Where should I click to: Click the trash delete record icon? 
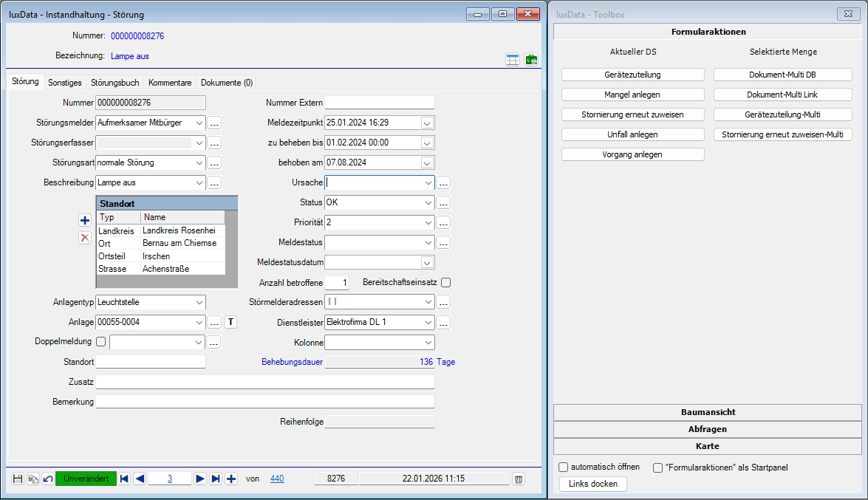tap(519, 479)
